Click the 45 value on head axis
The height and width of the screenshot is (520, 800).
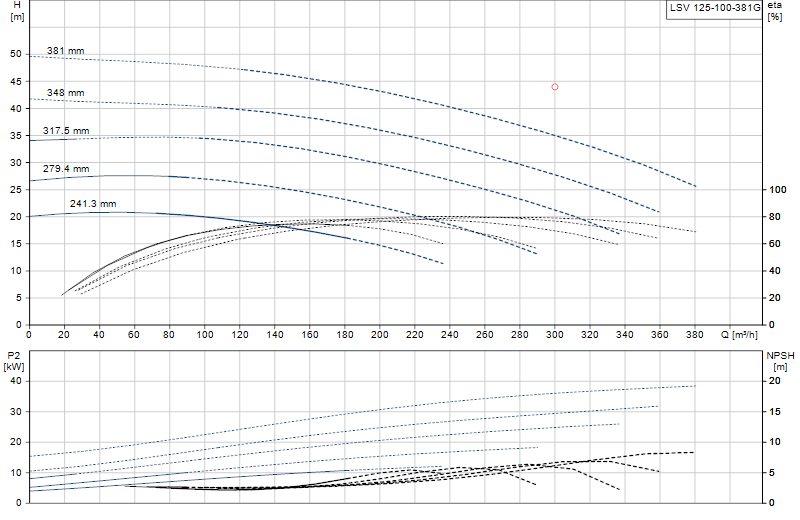coord(16,82)
